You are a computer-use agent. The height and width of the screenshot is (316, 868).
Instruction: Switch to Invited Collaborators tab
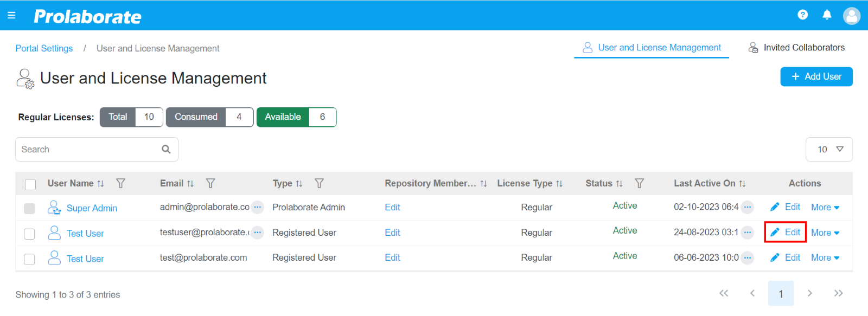(x=796, y=48)
